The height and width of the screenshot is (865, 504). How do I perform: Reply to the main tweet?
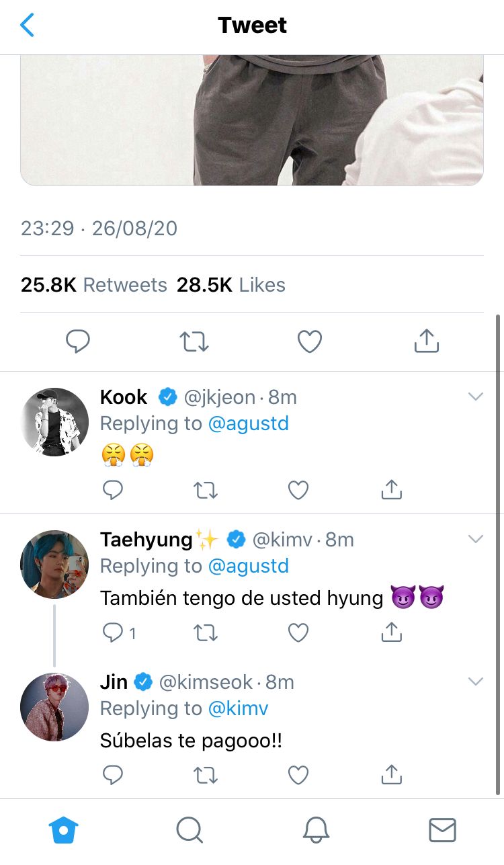[x=78, y=341]
